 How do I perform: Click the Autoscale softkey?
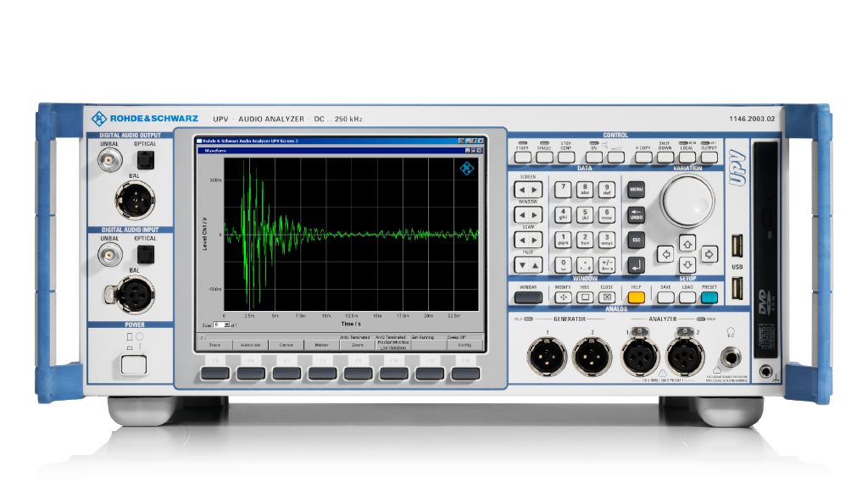(x=250, y=346)
